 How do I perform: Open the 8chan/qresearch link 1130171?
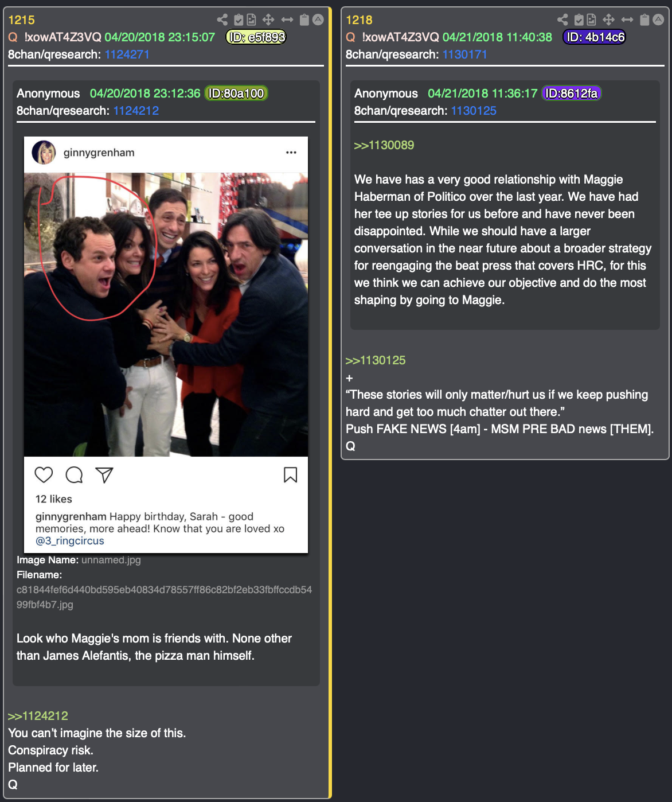(x=465, y=54)
